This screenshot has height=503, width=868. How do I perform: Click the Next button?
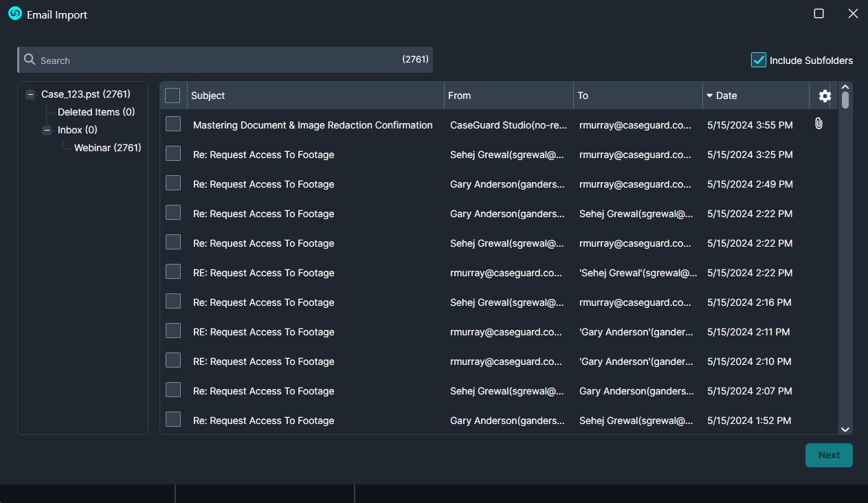(829, 455)
